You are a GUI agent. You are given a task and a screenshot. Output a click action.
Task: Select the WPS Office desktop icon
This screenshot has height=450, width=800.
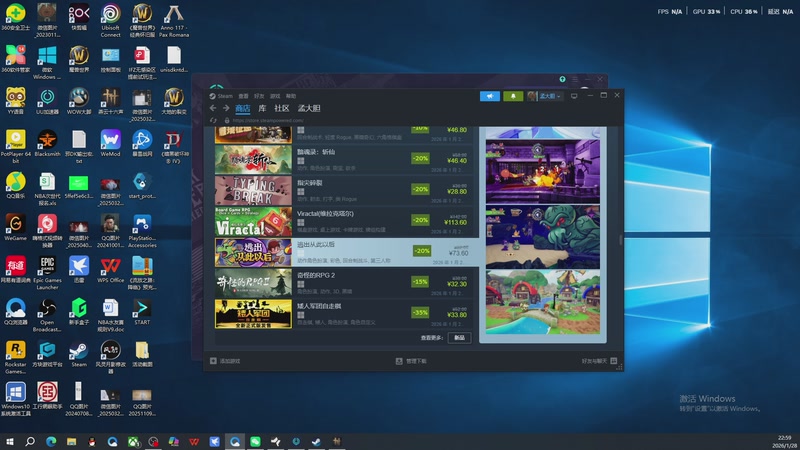(110, 269)
